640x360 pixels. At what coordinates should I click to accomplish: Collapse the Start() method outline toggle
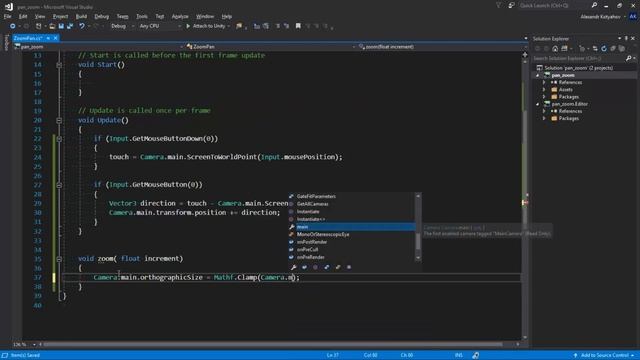(59, 65)
